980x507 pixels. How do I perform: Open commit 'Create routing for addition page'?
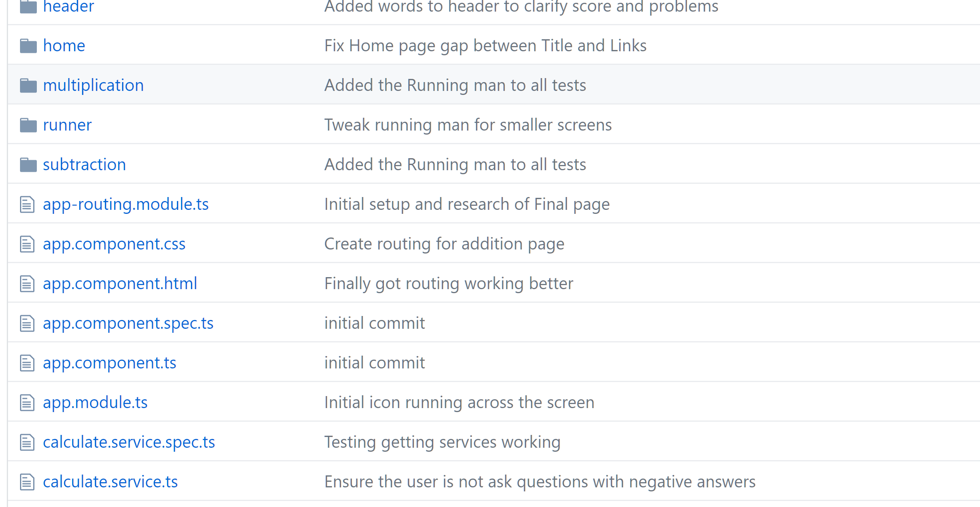444,244
